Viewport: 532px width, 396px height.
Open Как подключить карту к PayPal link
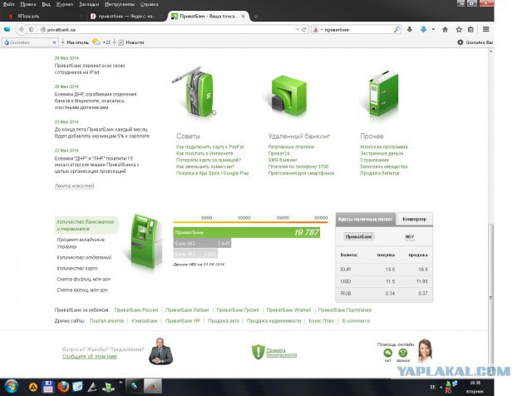point(209,146)
